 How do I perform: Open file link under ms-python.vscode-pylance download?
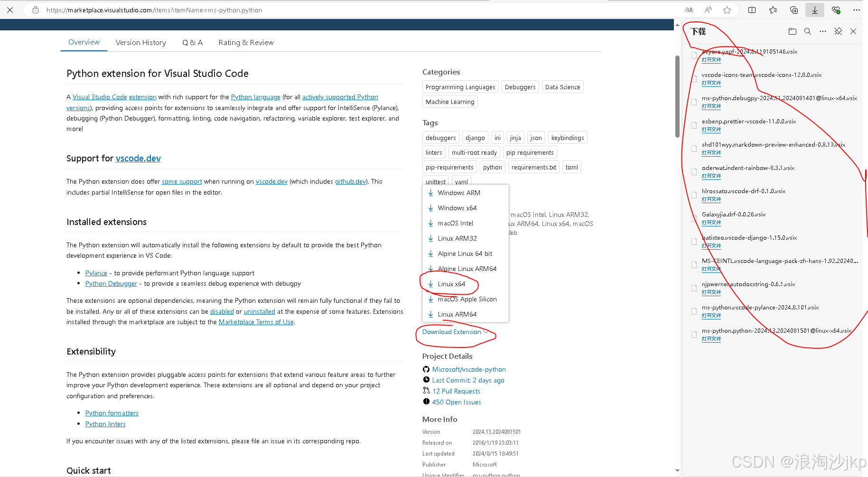[711, 316]
